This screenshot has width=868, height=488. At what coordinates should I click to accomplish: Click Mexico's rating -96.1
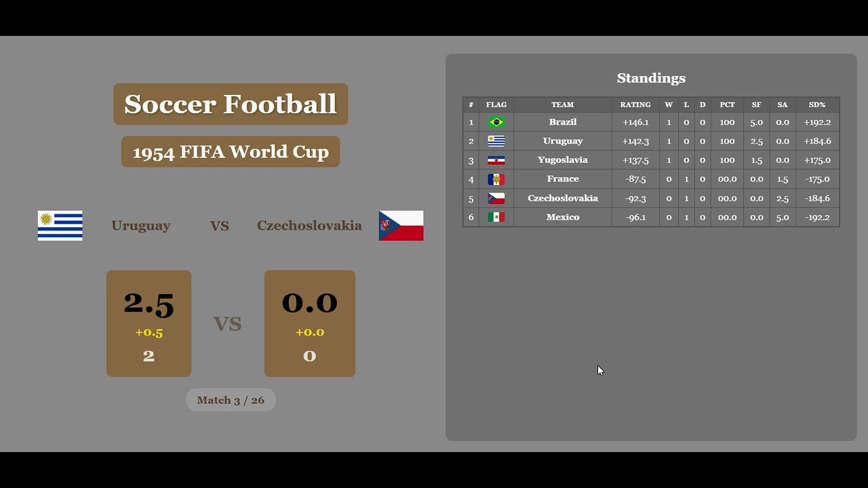[x=635, y=218]
